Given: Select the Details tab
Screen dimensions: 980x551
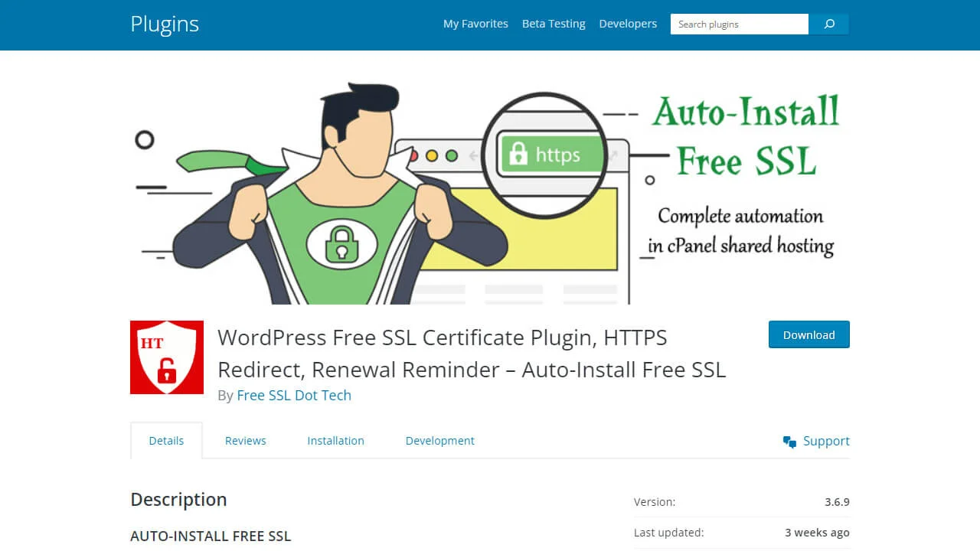Looking at the screenshot, I should 166,441.
